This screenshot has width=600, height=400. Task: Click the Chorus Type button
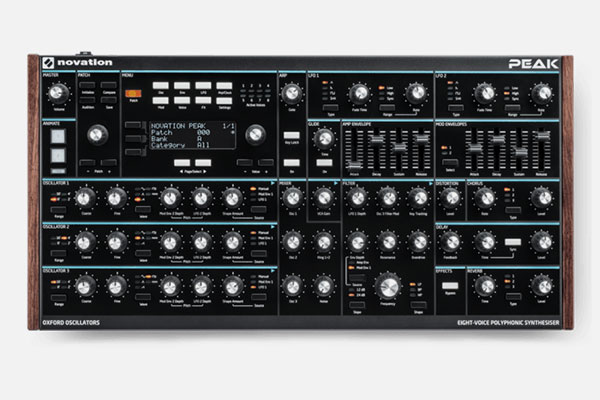coord(513,210)
